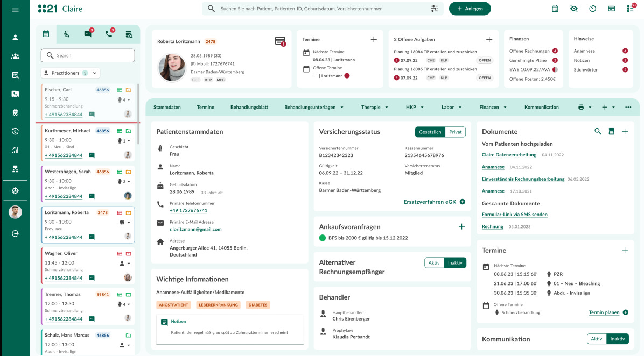
Task: Click the insurance card icon with alert
Action: click(x=280, y=41)
